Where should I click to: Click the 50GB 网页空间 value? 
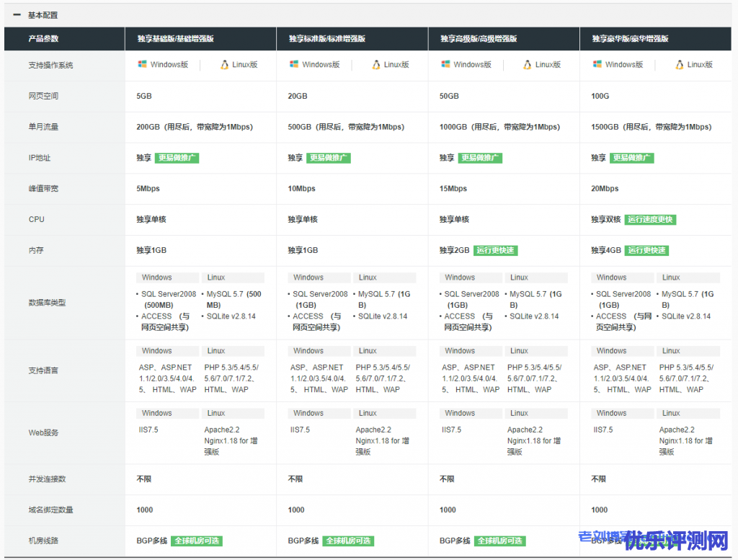[x=449, y=96]
